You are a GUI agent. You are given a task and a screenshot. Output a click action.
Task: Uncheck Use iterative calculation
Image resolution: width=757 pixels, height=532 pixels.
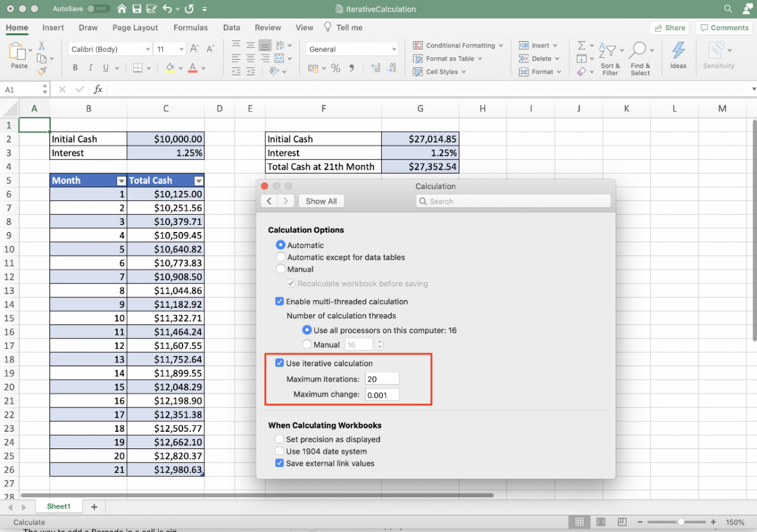279,362
